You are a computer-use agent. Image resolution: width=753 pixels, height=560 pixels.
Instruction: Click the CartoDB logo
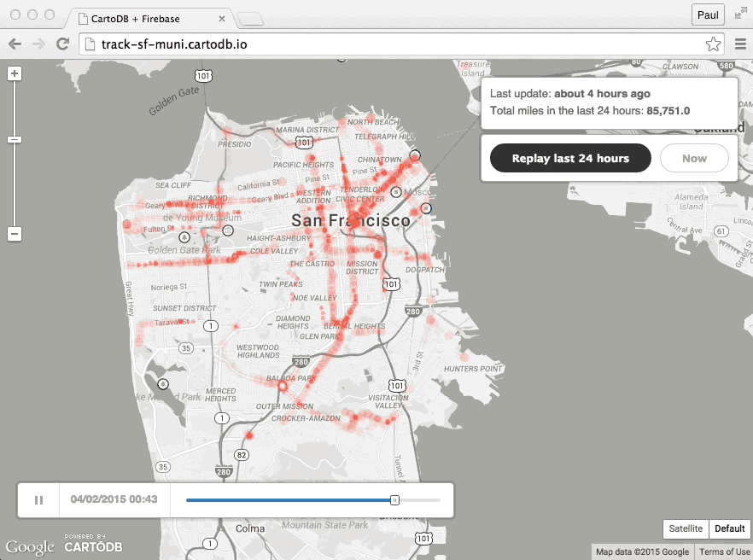click(85, 544)
